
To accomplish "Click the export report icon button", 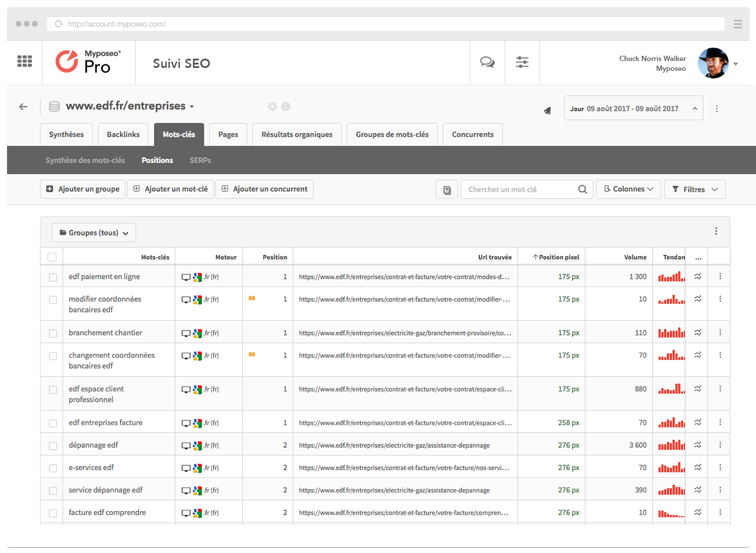I will point(447,189).
